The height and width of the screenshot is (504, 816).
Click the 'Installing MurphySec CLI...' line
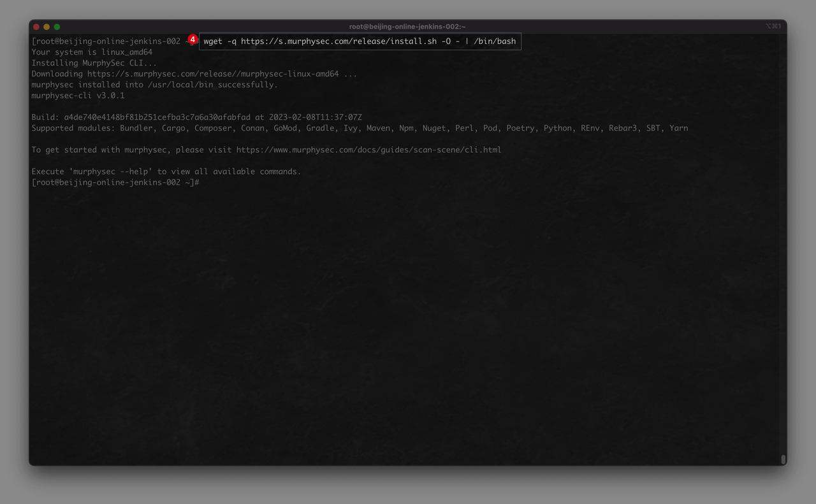click(x=94, y=63)
